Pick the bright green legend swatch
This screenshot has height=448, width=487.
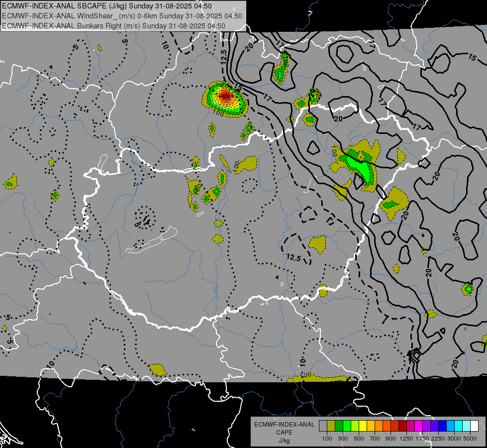(x=347, y=426)
